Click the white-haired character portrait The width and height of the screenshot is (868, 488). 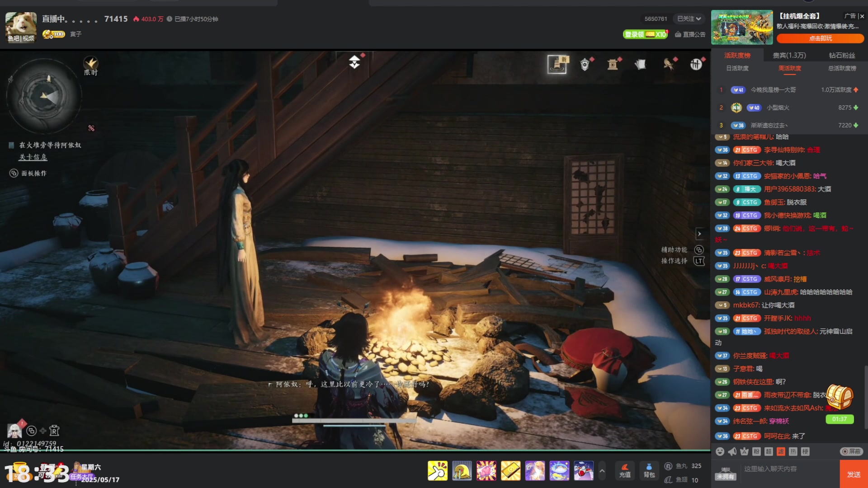coord(14,431)
